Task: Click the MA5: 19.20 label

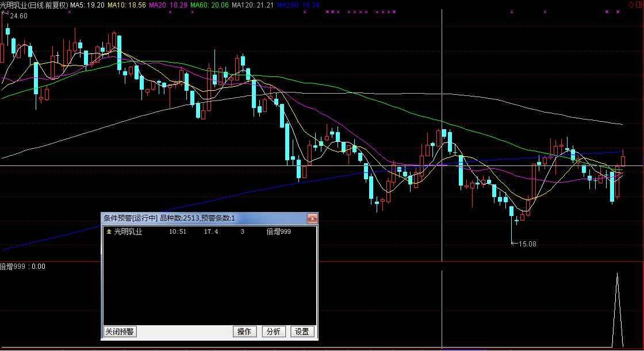Action: pos(87,5)
